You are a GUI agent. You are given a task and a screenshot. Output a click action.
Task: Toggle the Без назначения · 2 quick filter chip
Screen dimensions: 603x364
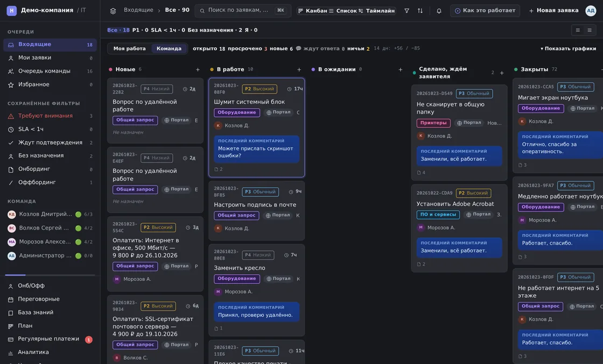(215, 30)
